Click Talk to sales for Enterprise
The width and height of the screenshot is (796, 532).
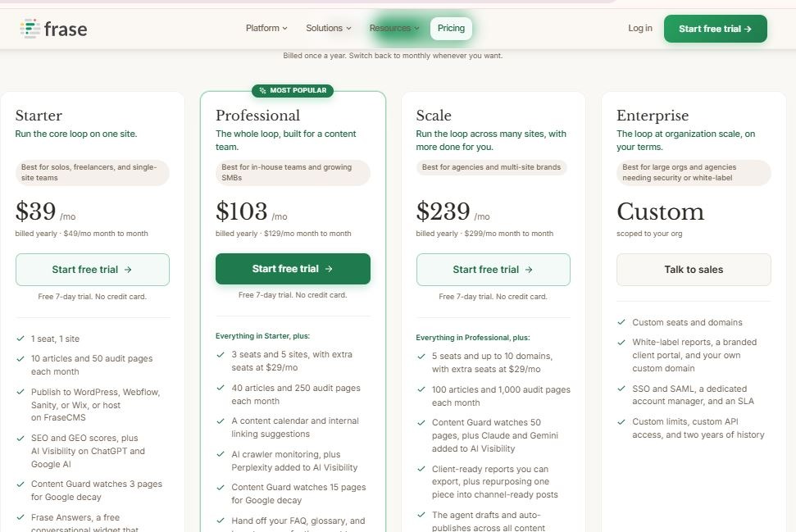(694, 270)
